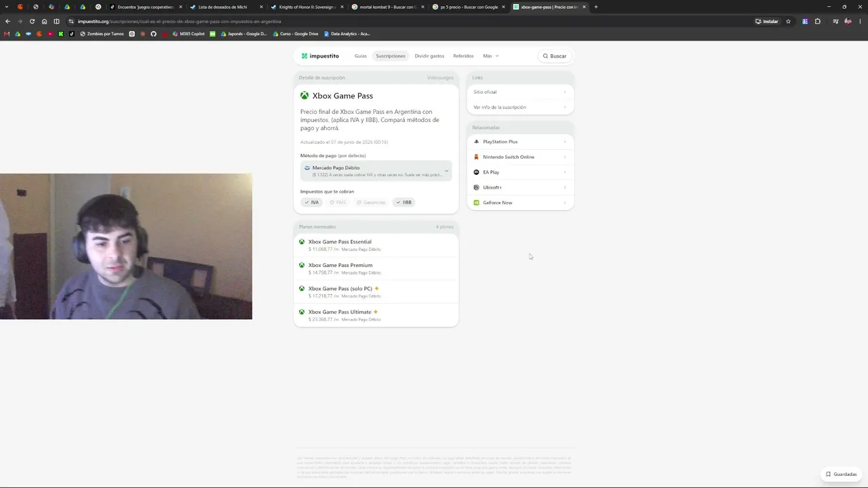Click the browser back arrow
This screenshot has height=488, width=868.
[x=7, y=21]
